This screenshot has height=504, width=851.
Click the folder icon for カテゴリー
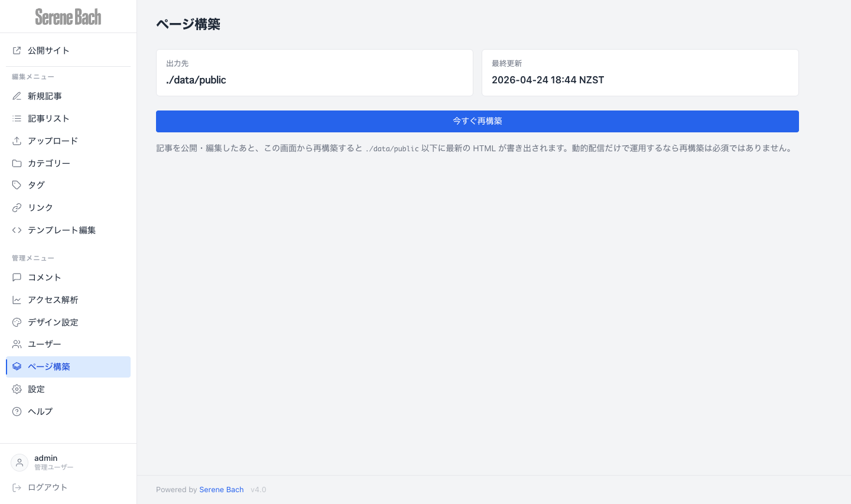(x=17, y=164)
